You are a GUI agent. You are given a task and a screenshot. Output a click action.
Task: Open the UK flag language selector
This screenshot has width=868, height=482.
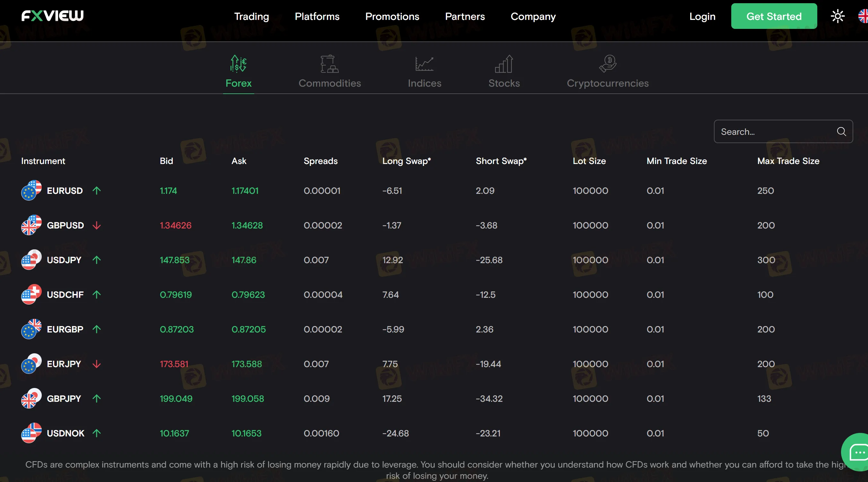863,16
